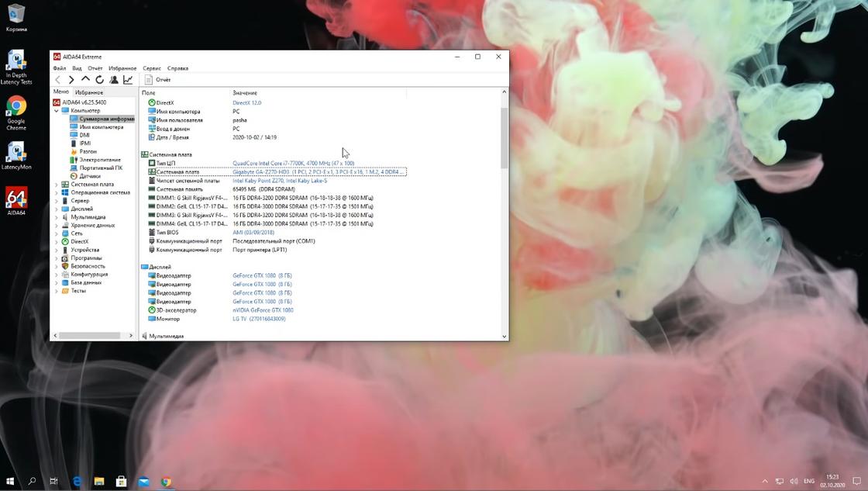Viewport: 868px width, 491px height.
Task: Expand the DirectX node in the tree
Action: 57,241
